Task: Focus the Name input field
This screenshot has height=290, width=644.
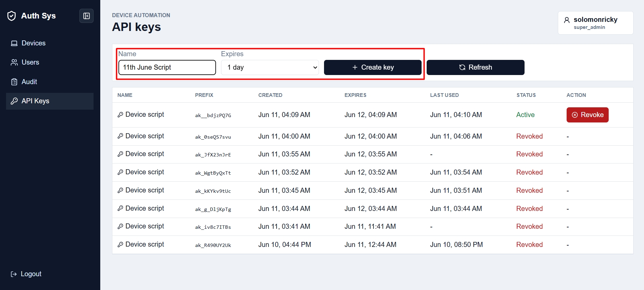Action: 167,67
